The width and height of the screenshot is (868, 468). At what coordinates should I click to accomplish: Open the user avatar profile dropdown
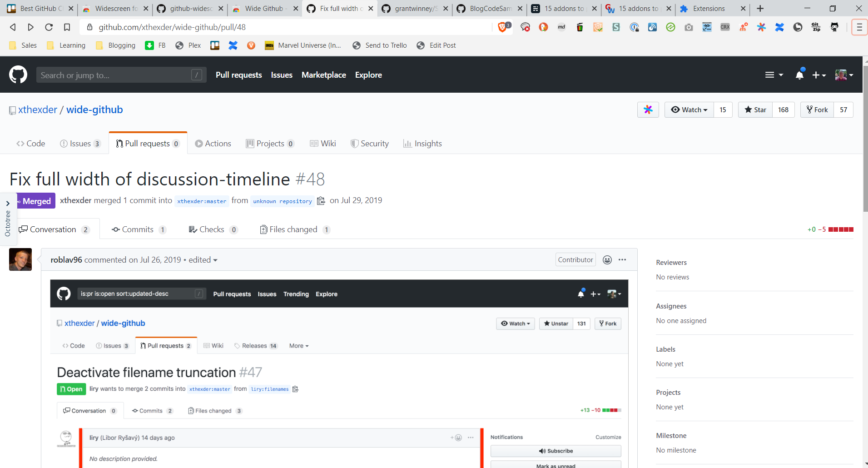844,75
